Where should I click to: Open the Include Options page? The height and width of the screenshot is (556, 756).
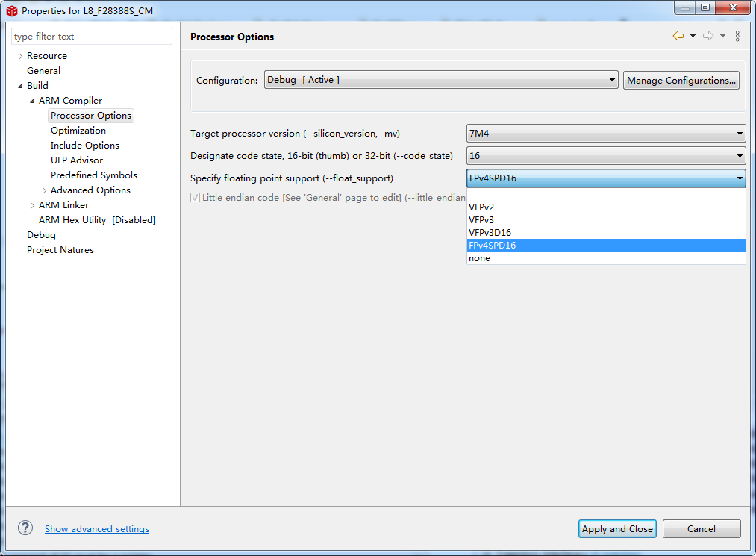coord(85,146)
